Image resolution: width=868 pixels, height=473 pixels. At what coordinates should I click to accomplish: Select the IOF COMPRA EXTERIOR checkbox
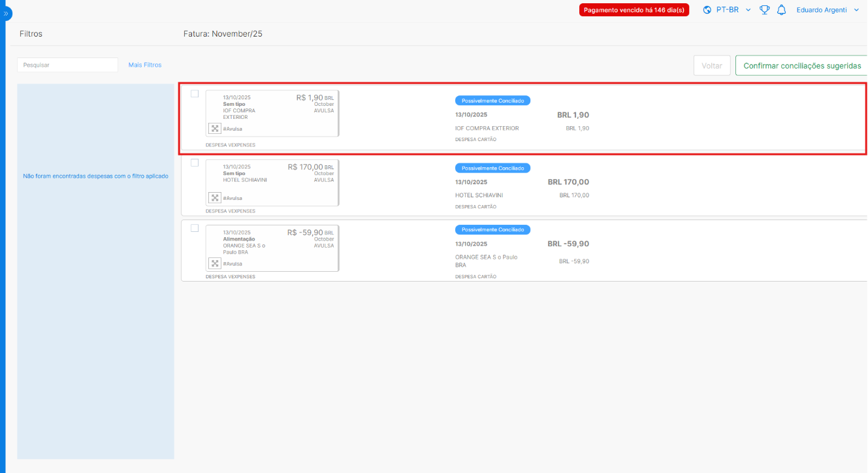(x=195, y=93)
